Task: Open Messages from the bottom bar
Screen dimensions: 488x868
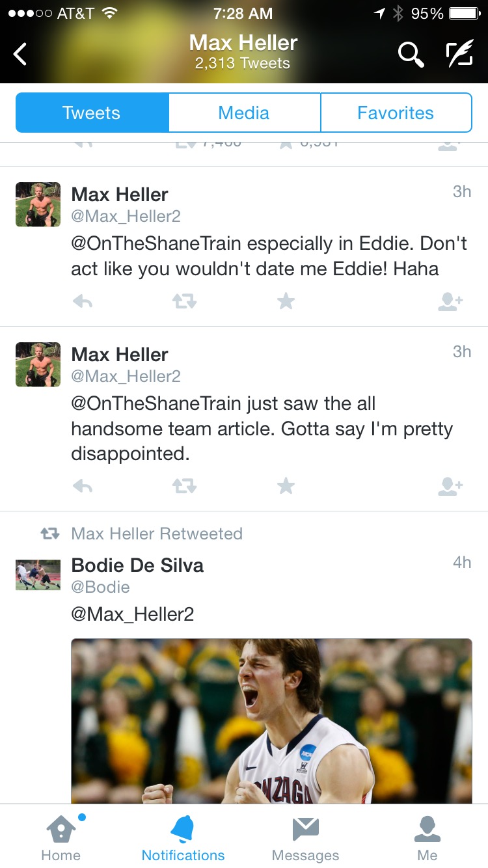Action: (305, 838)
